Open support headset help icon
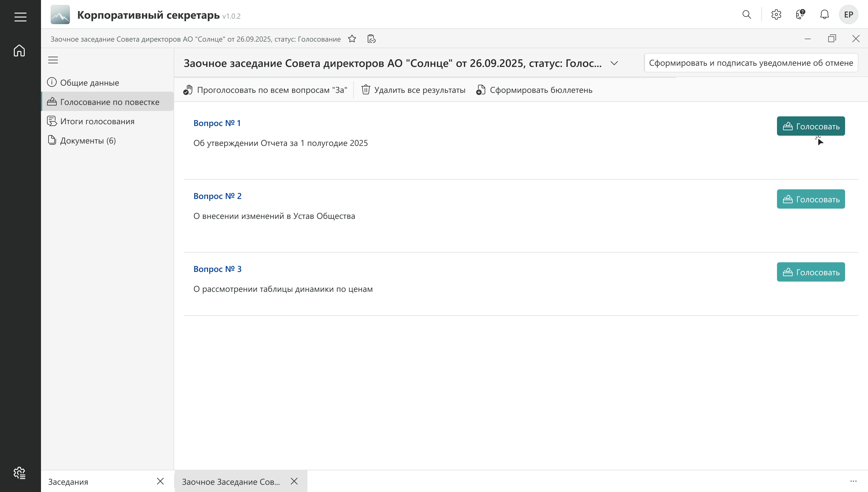This screenshot has height=492, width=868. pyautogui.click(x=800, y=14)
